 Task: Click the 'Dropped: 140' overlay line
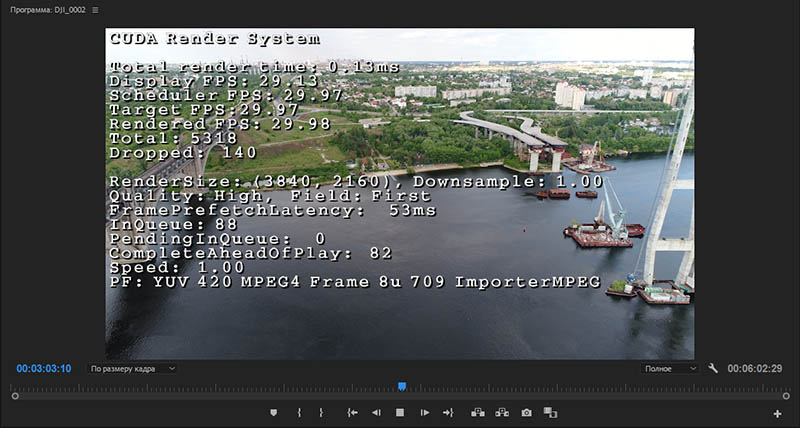pyautogui.click(x=183, y=153)
